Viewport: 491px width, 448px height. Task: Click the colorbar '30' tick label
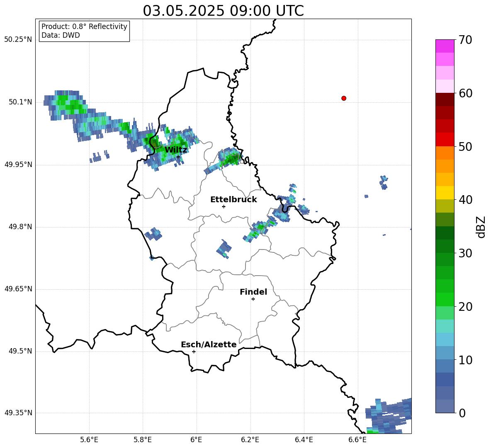[465, 253]
